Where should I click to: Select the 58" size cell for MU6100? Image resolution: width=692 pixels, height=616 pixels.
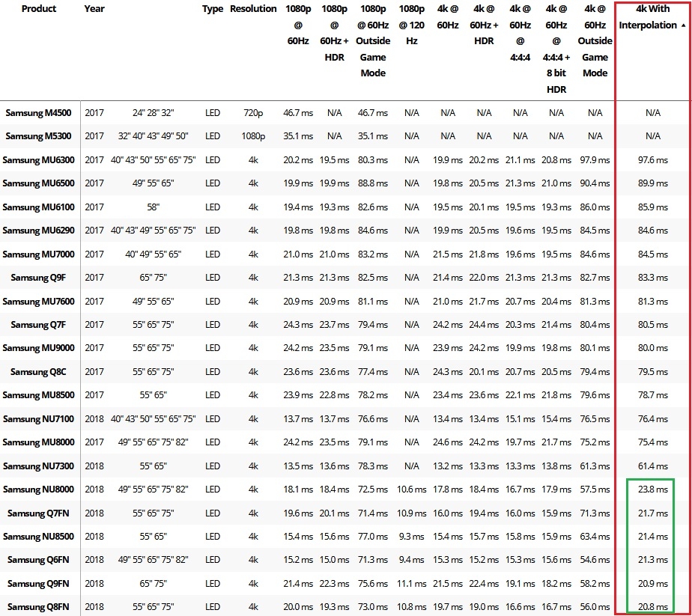click(153, 207)
